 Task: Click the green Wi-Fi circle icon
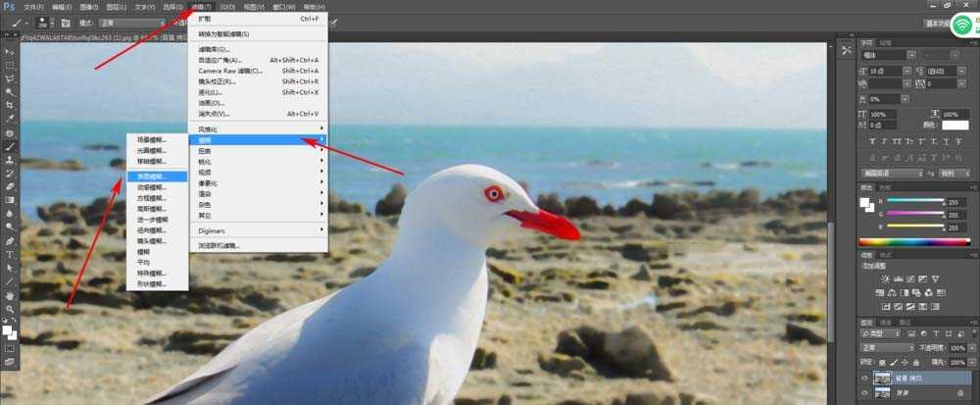pyautogui.click(x=961, y=26)
